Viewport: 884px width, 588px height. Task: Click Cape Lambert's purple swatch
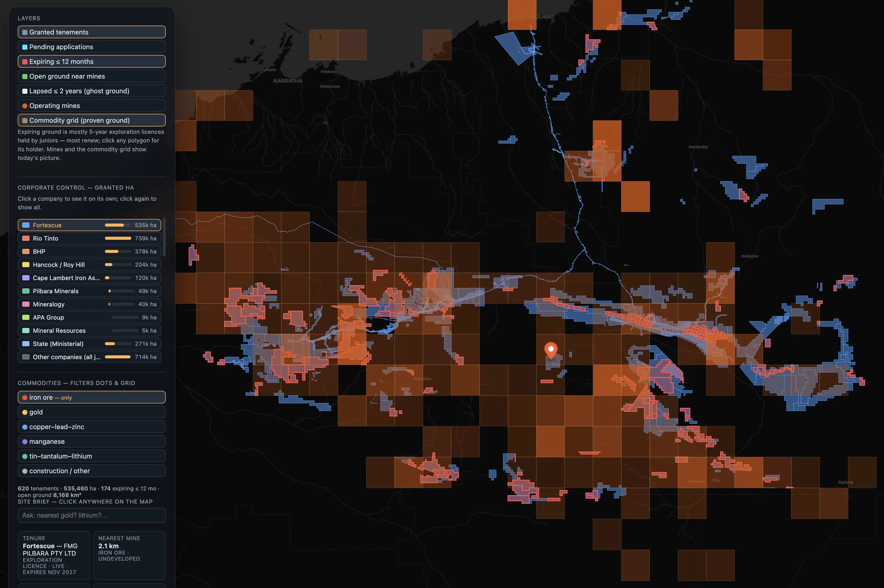26,278
